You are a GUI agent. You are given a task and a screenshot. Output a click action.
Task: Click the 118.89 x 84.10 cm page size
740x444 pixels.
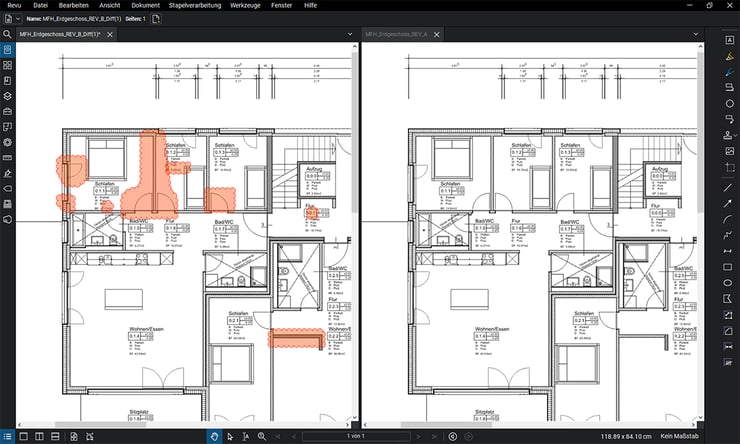[x=626, y=436]
